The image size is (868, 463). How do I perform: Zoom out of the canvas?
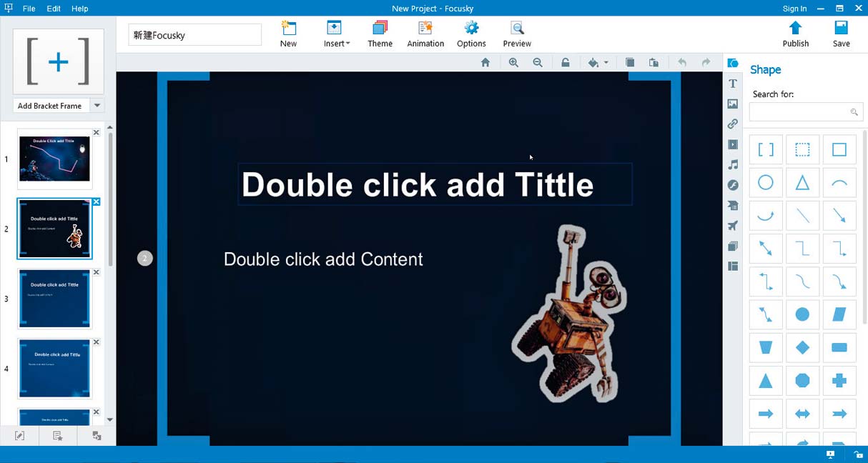pos(538,63)
